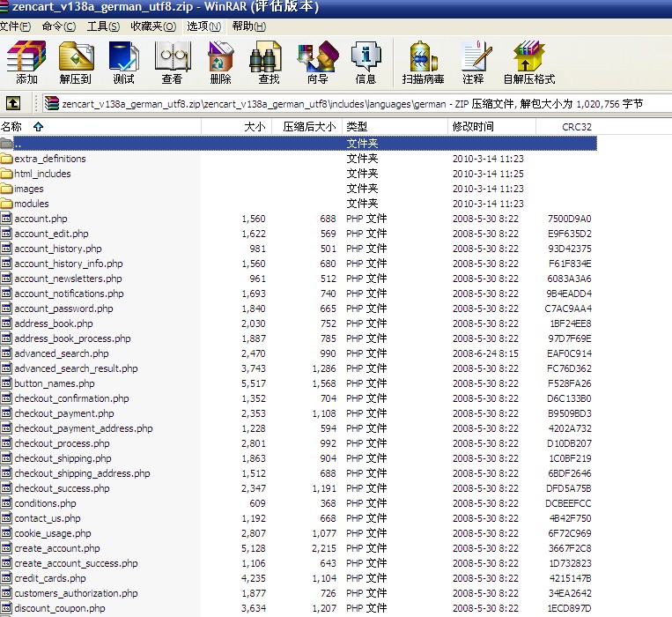Select checkout_process.php file
672x617 pixels.
point(62,443)
